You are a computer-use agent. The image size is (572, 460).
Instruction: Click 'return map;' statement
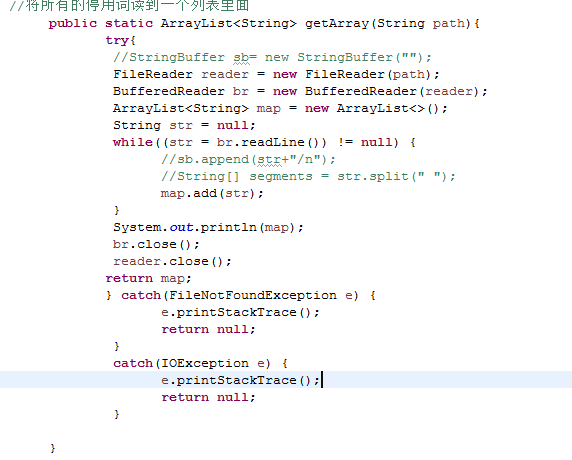[148, 278]
